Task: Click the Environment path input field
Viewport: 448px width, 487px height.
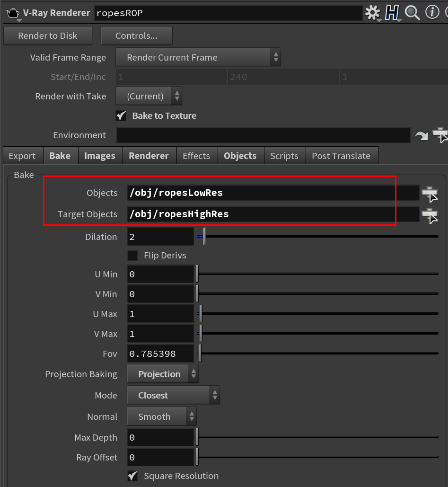Action: coord(264,135)
